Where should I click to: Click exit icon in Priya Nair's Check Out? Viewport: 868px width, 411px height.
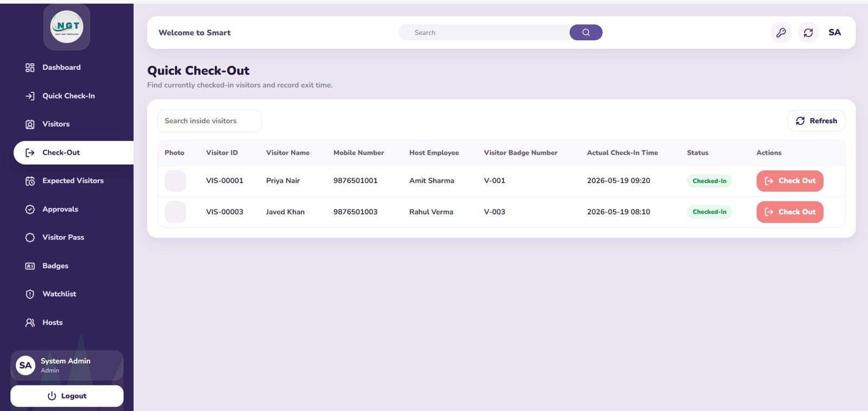(x=769, y=181)
